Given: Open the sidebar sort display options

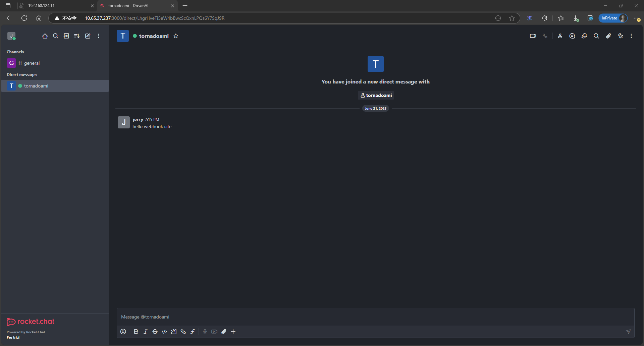Looking at the screenshot, I should (x=77, y=36).
